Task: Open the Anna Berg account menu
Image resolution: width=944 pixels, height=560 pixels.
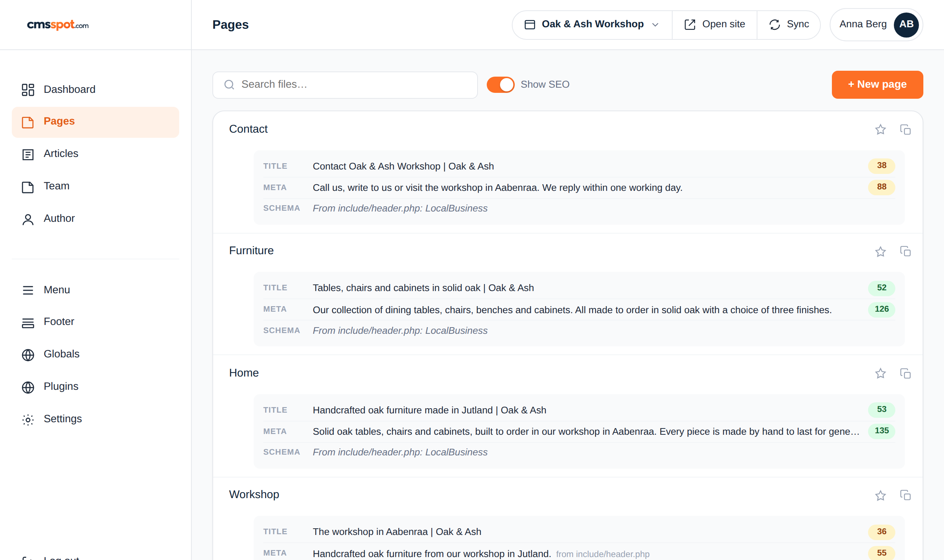Action: coord(876,25)
